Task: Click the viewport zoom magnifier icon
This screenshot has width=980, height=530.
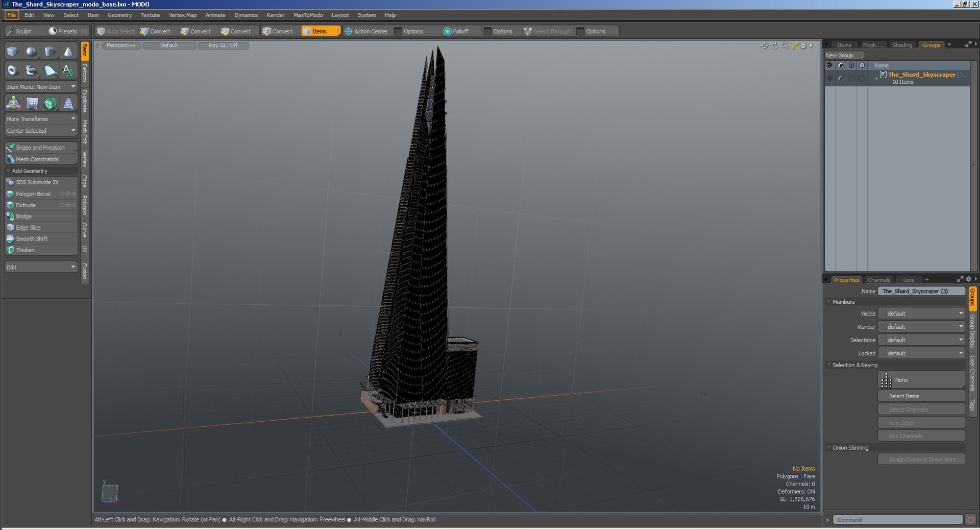Action: tap(785, 45)
